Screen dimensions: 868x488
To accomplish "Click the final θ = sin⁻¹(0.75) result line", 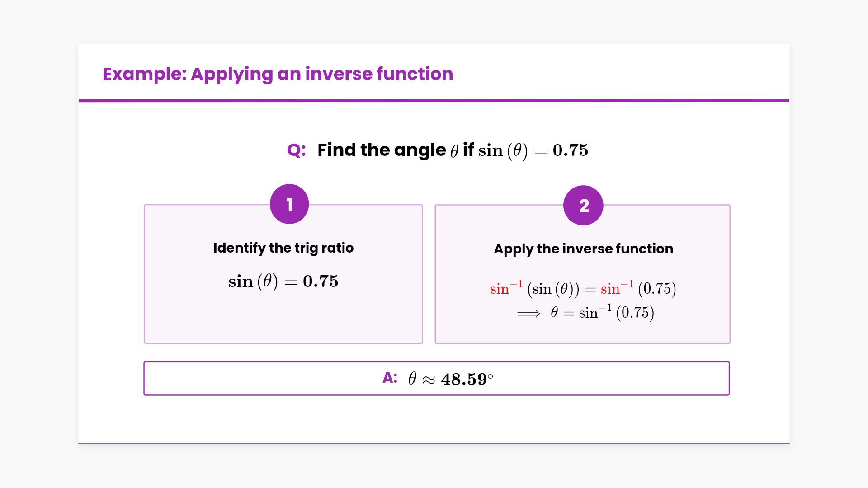I will [602, 313].
